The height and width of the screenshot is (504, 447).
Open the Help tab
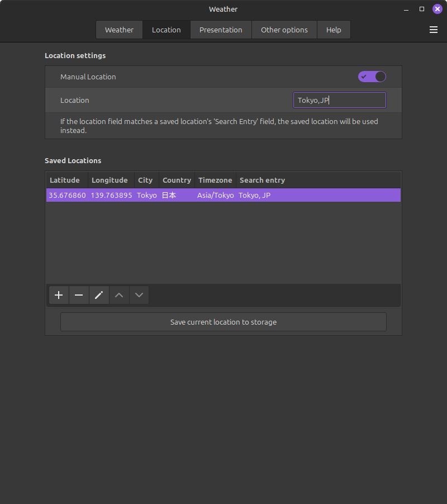(334, 30)
